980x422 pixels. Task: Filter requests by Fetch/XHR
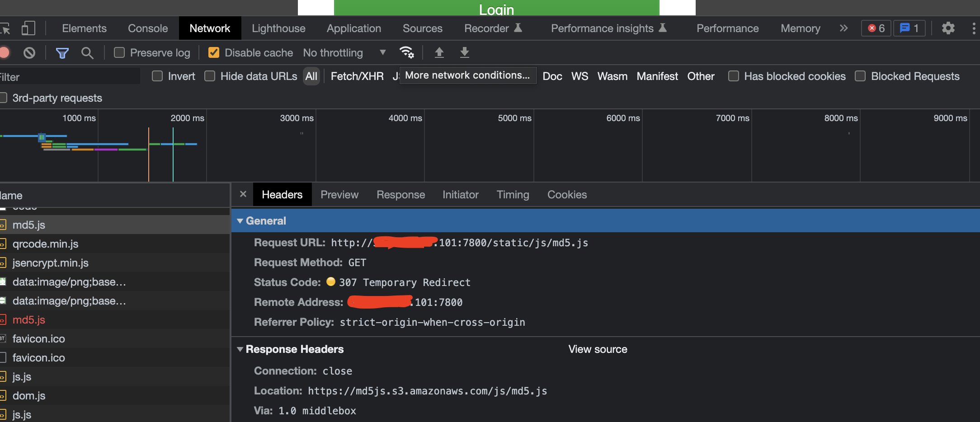tap(357, 76)
